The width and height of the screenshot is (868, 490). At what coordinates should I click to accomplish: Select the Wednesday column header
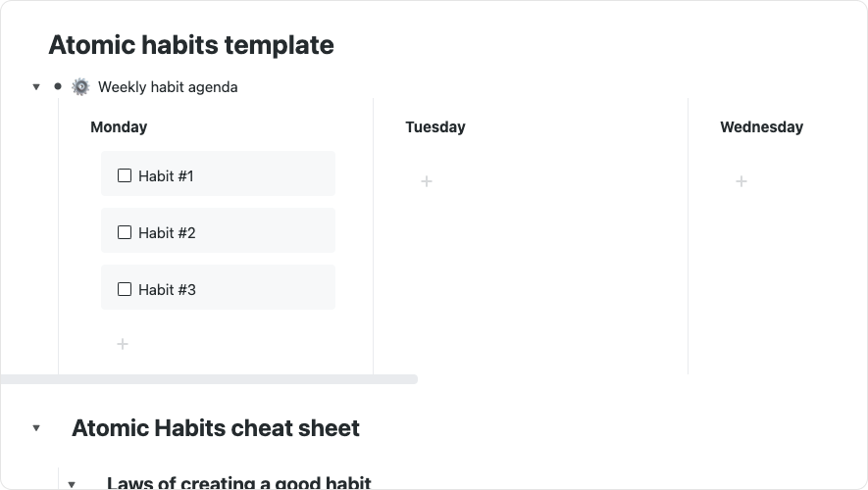pyautogui.click(x=761, y=126)
